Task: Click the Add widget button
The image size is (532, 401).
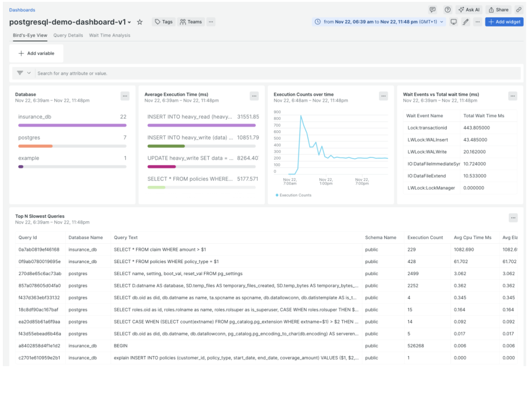Action: [504, 22]
